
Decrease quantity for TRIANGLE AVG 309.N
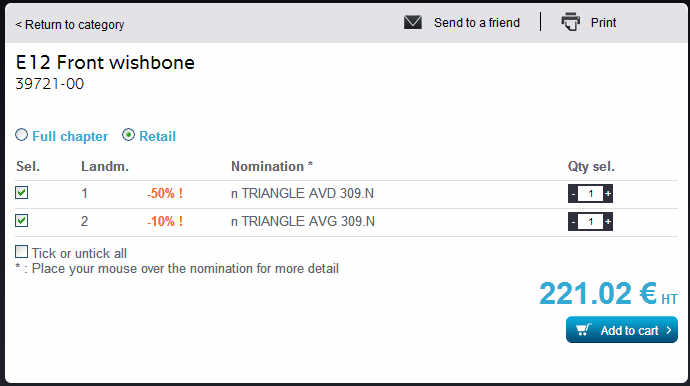coord(573,221)
